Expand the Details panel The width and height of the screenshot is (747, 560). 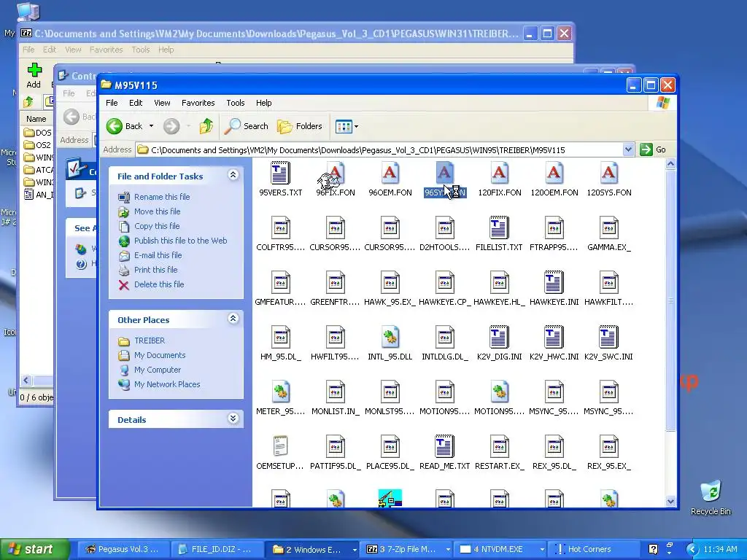(233, 419)
